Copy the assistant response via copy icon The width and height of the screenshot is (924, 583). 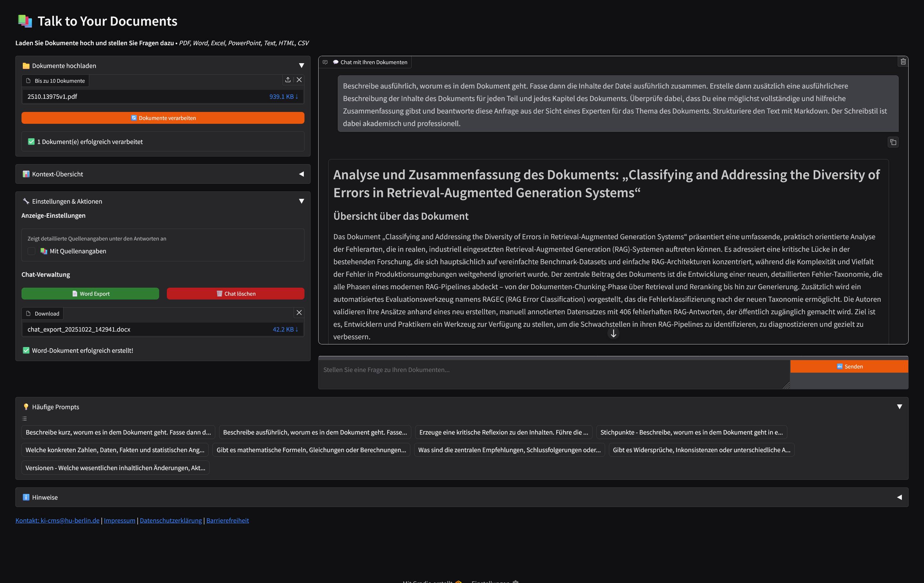coord(893,142)
